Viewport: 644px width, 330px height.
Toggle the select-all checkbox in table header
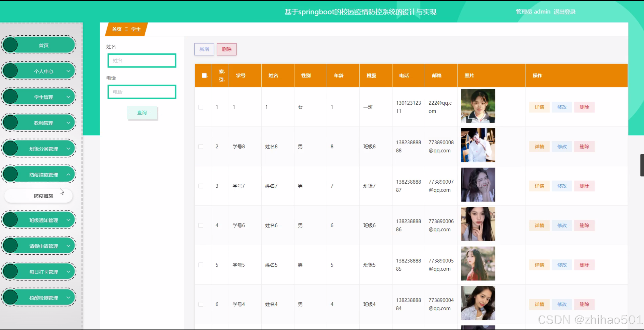(x=204, y=75)
